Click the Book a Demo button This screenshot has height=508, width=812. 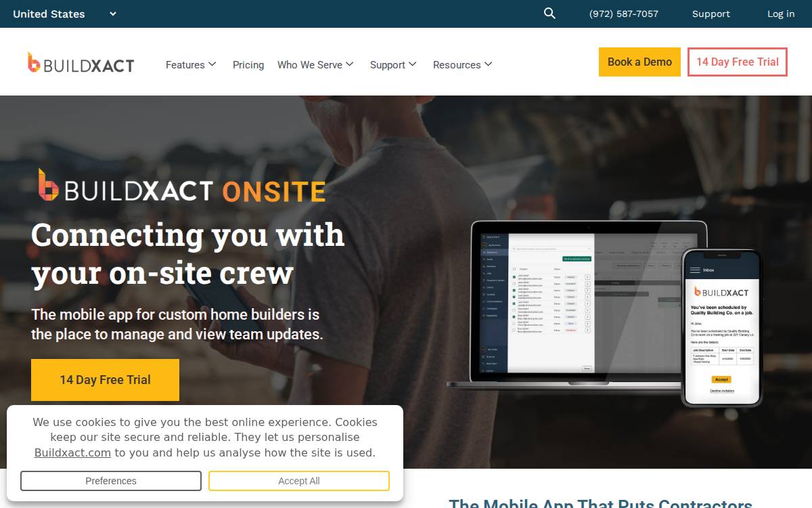pos(639,62)
